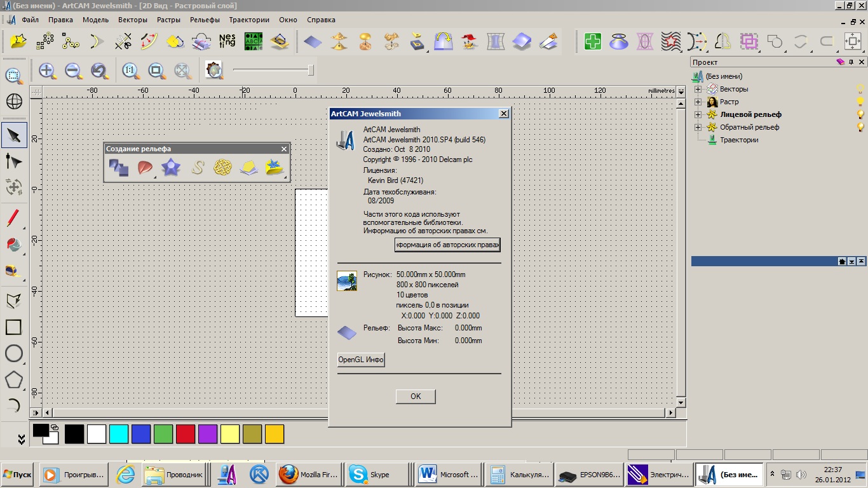Pick the purple colour swatch
Screen dimensions: 868x488
point(208,434)
